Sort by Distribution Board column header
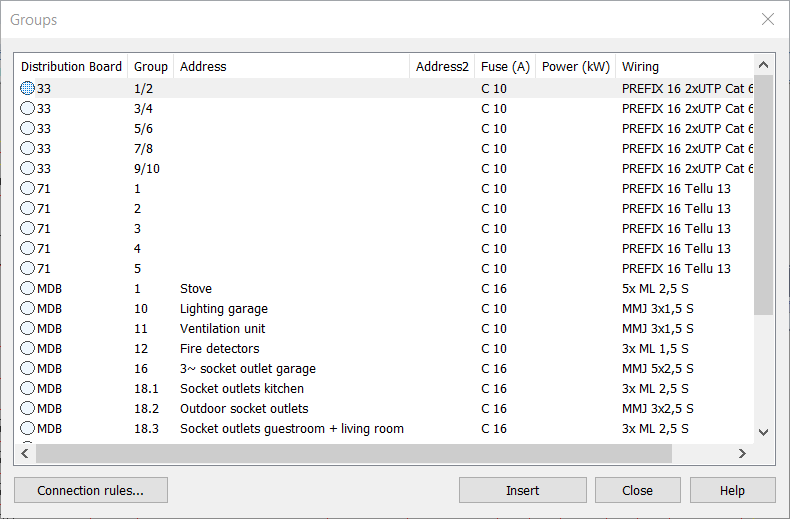This screenshot has width=790, height=519. 71,67
